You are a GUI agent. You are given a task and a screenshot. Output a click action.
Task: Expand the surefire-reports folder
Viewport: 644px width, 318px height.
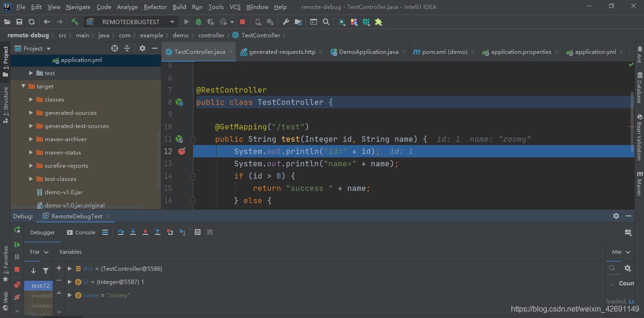tap(31, 166)
